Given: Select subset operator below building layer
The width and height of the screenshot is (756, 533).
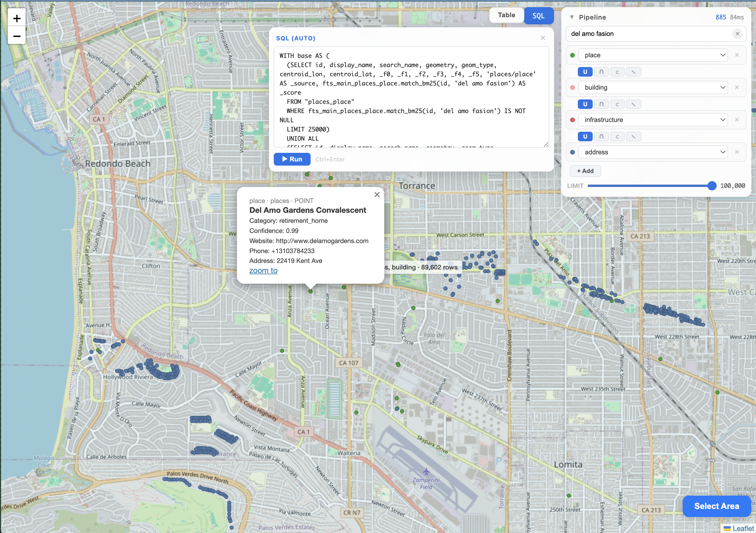Looking at the screenshot, I should (617, 104).
